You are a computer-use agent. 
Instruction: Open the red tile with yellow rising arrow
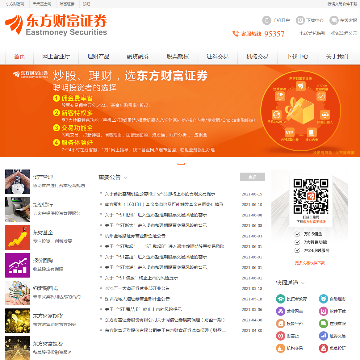[17, 237]
